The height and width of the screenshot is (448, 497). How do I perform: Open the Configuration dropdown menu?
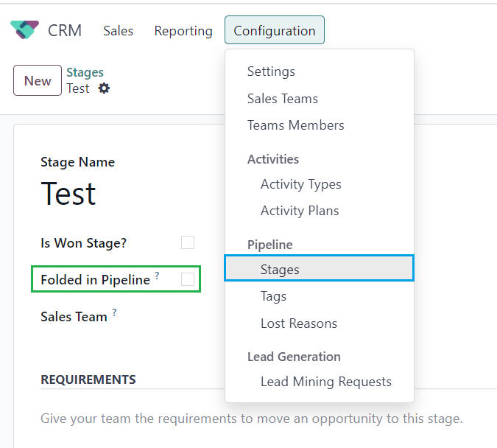click(275, 30)
